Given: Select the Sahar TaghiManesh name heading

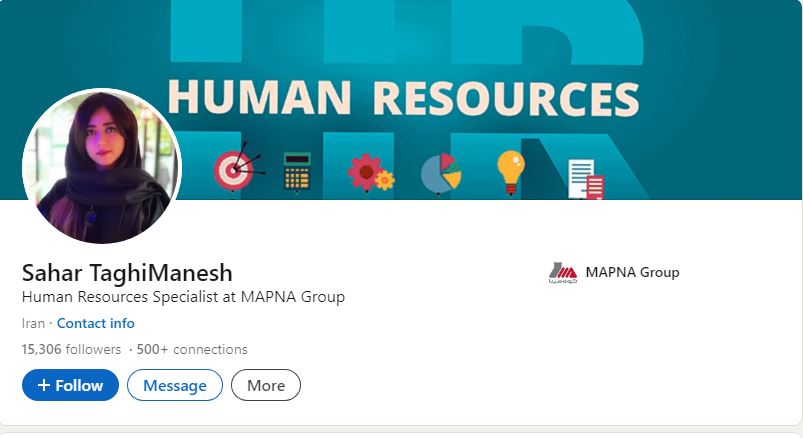Looking at the screenshot, I should pos(127,273).
